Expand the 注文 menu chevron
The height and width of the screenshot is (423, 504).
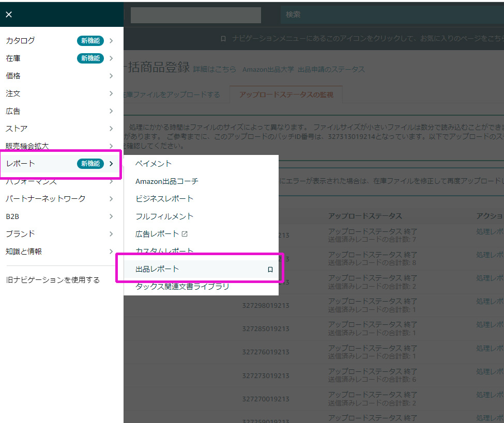(111, 93)
